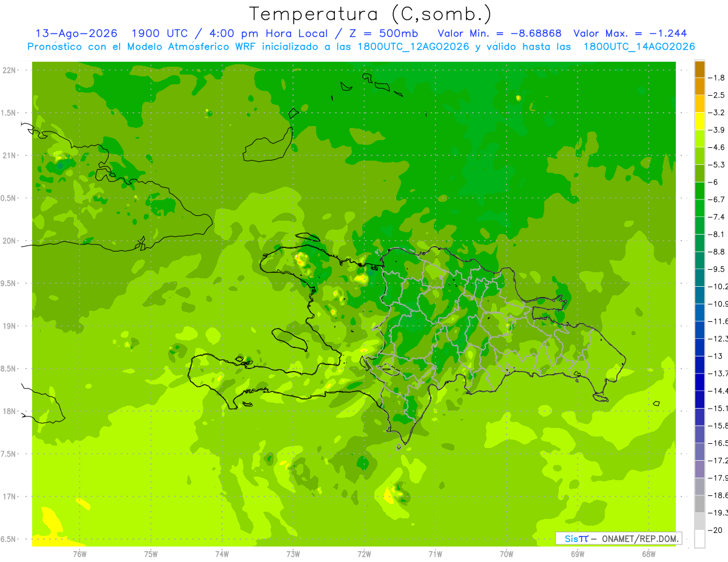Click the '-8.1' colorbar value

tap(716, 234)
